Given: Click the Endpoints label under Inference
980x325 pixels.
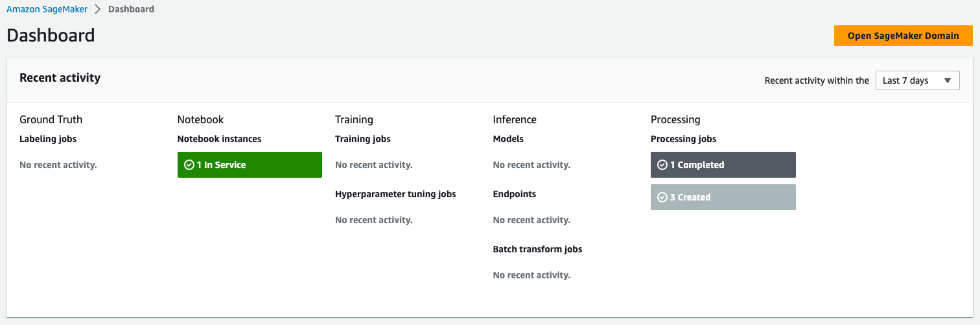Looking at the screenshot, I should (514, 194).
